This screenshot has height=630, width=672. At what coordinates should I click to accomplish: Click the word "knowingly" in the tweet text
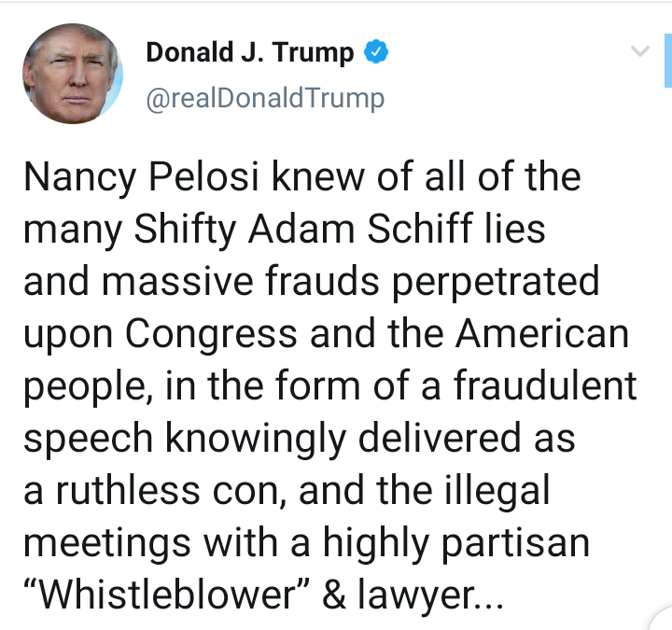[x=256, y=439]
